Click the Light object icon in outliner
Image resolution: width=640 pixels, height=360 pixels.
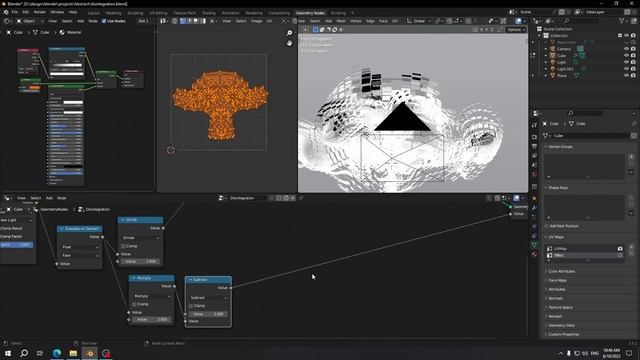point(553,62)
